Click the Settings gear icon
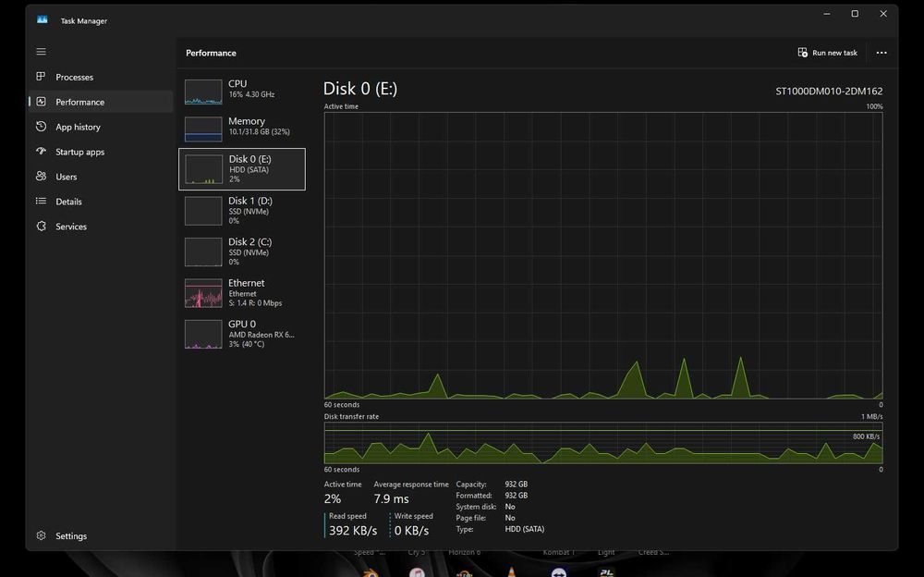 tap(41, 535)
